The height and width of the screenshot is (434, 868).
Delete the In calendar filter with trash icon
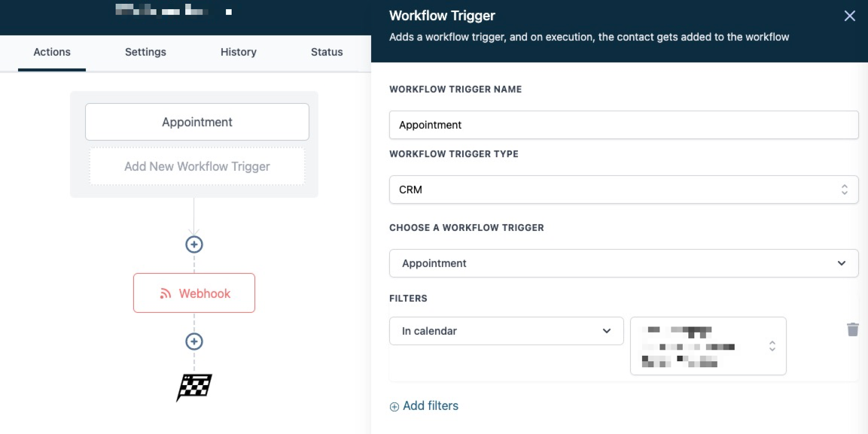pos(852,329)
